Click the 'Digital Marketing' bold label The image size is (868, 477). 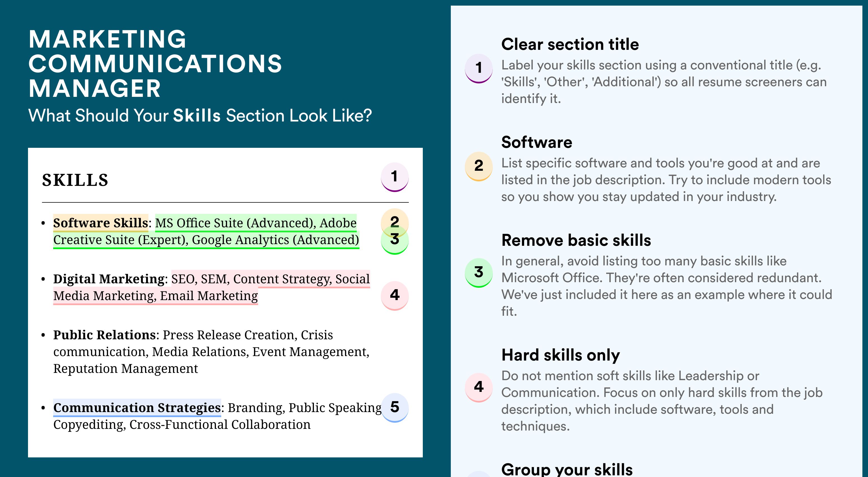coord(109,279)
